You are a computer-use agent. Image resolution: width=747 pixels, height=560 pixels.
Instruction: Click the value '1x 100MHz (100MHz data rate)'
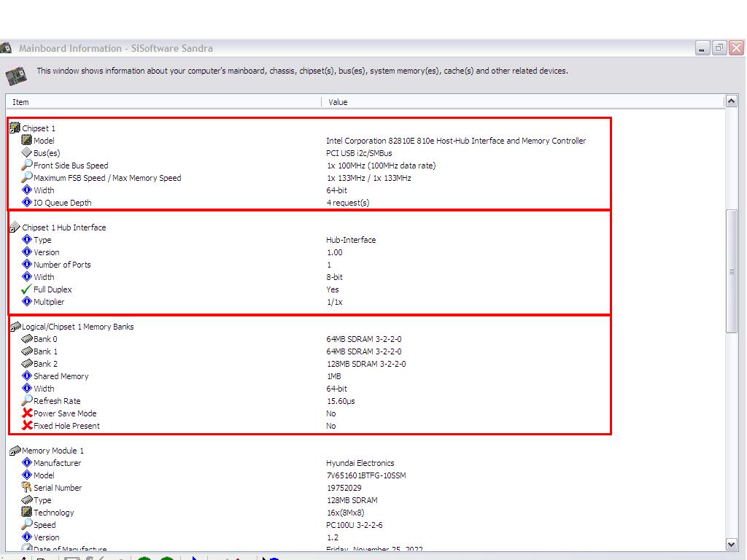coord(381,166)
